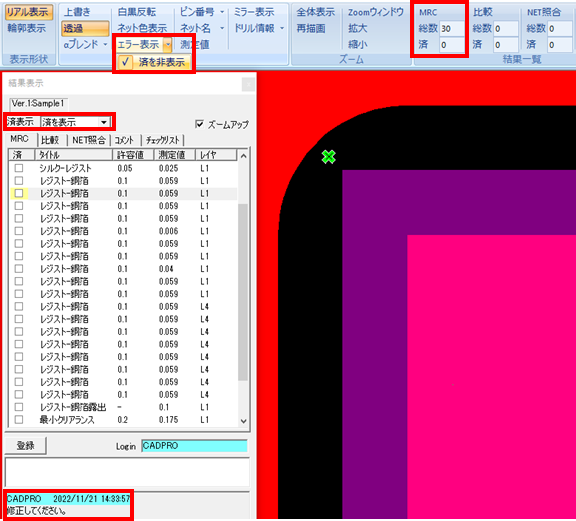Click the green X error marker

tap(328, 157)
